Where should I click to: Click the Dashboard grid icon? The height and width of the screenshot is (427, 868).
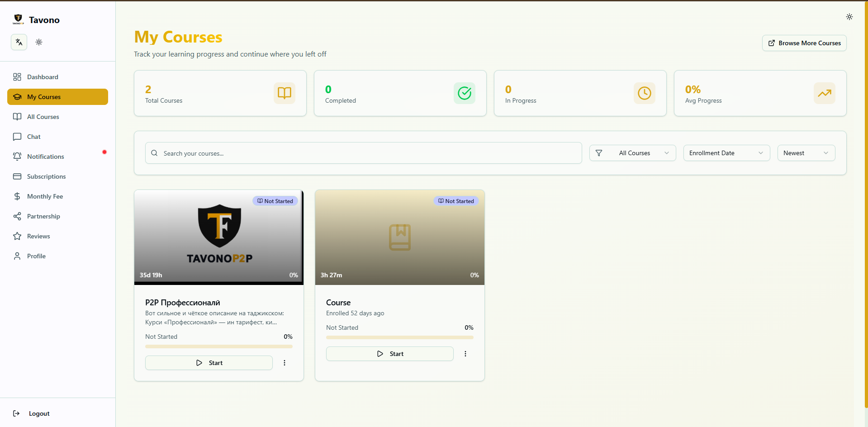point(17,77)
